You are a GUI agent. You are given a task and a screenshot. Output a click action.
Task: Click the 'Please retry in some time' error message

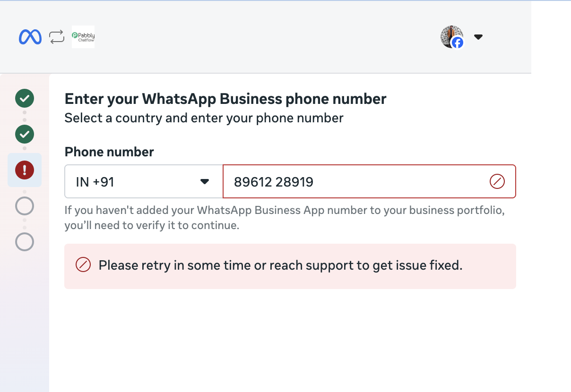(x=280, y=265)
